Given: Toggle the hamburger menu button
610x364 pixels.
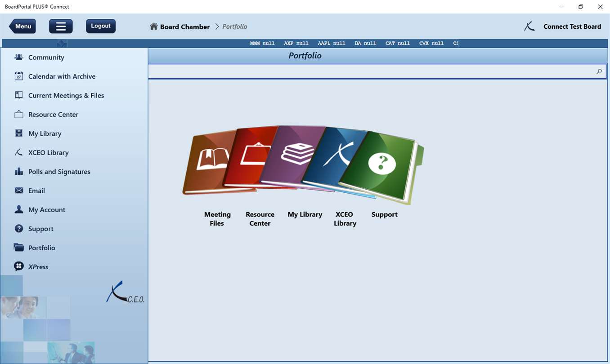Looking at the screenshot, I should [61, 27].
